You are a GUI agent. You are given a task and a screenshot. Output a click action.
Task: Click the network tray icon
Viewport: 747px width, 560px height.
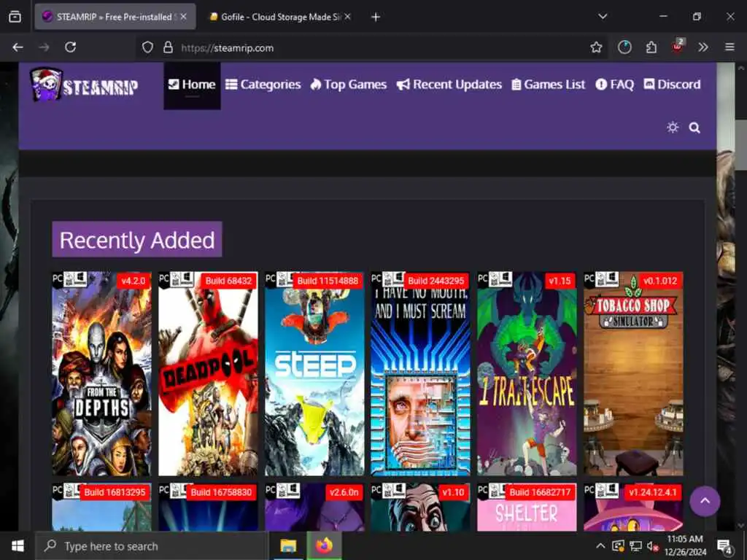635,547
